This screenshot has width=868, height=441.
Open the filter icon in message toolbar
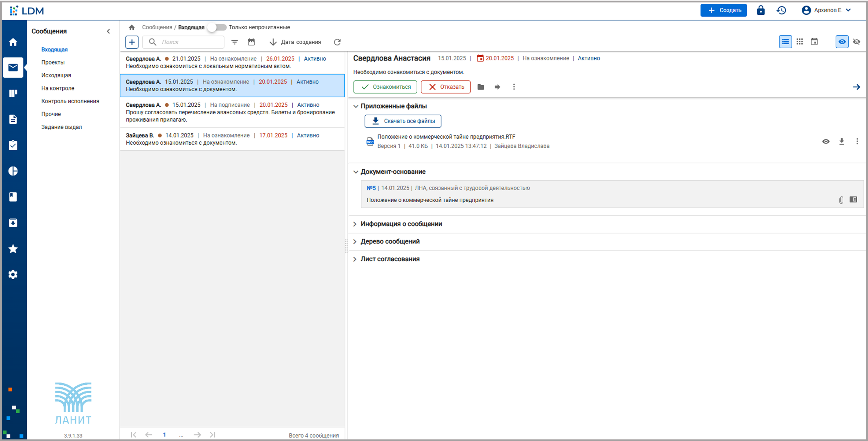pos(235,42)
